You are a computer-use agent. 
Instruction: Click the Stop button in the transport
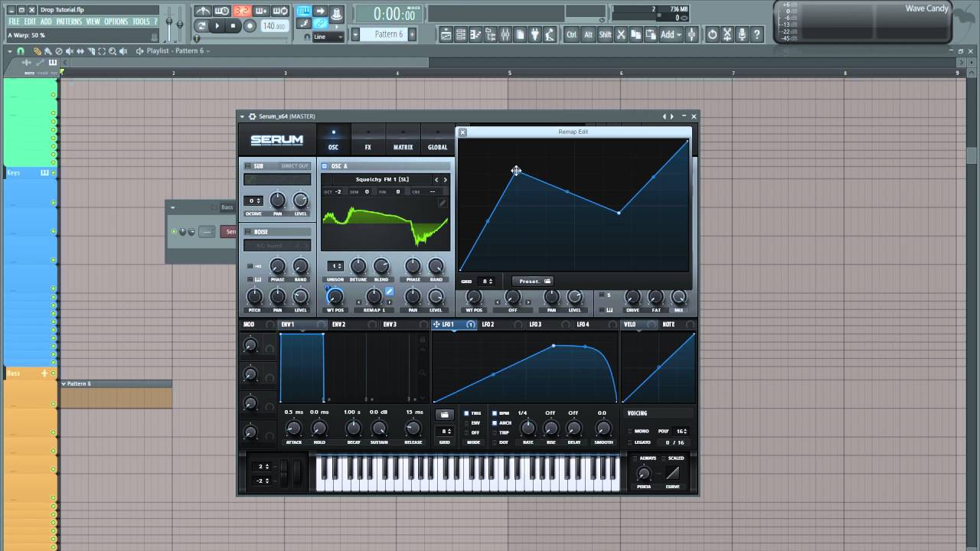[x=233, y=25]
